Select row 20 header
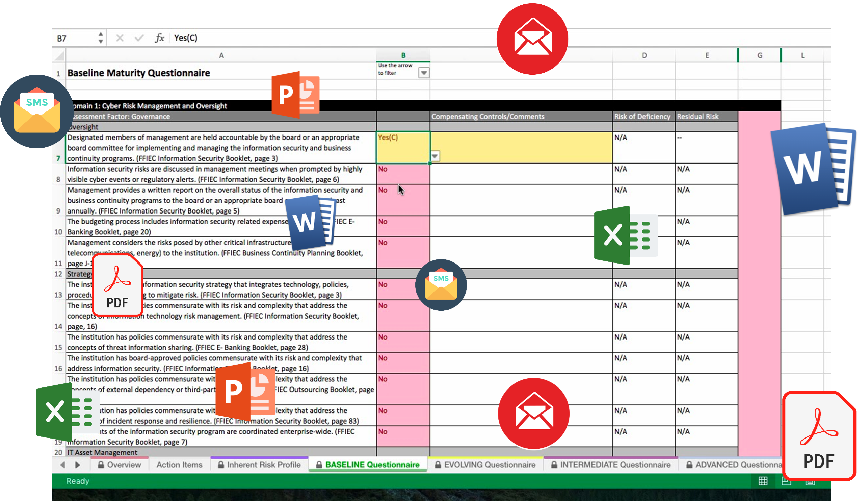The height and width of the screenshot is (501, 868). [x=58, y=452]
